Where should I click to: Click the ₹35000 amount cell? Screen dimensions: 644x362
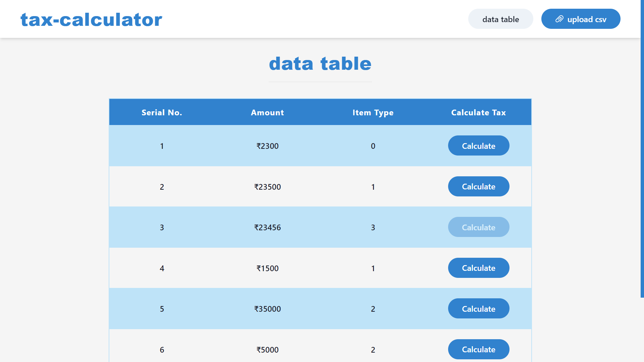(x=267, y=309)
